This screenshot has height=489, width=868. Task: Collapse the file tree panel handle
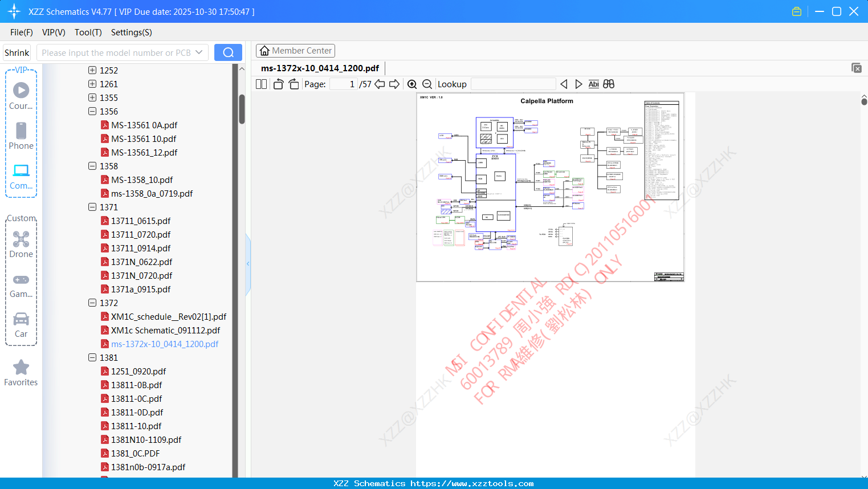(x=248, y=264)
